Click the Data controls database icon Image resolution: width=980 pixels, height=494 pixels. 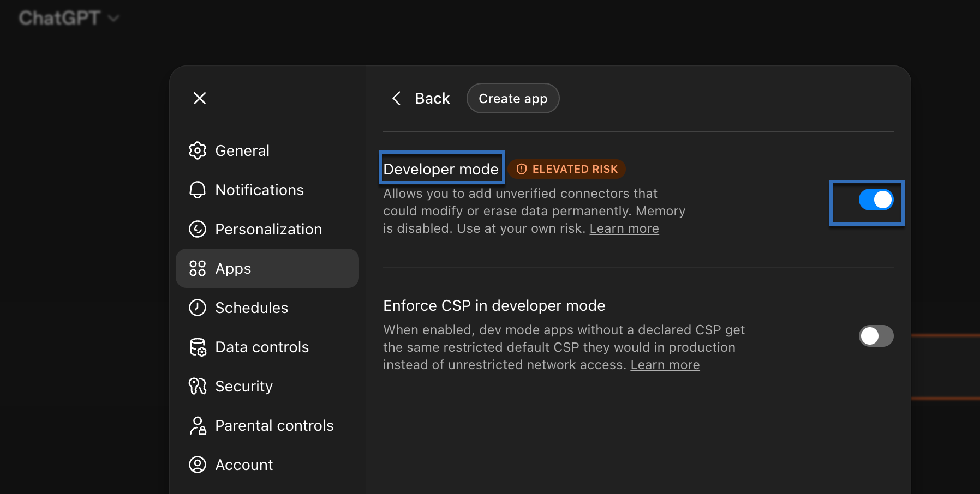[198, 347]
